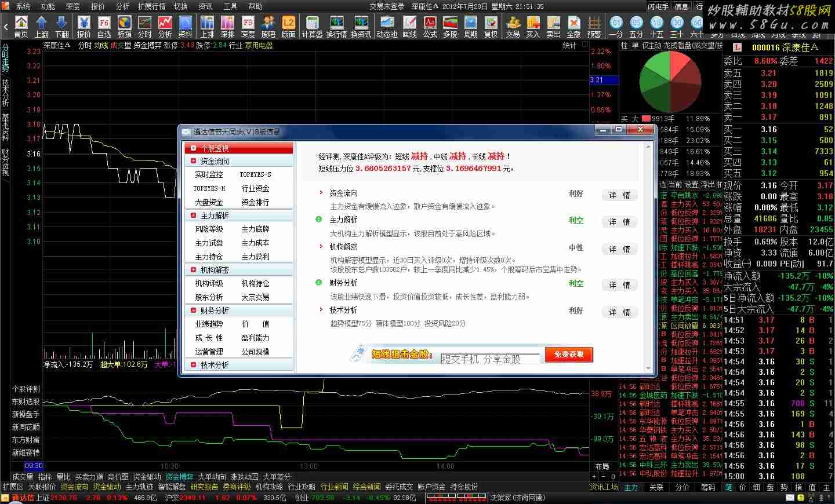Open the 扩展行情 menu

(151, 6)
